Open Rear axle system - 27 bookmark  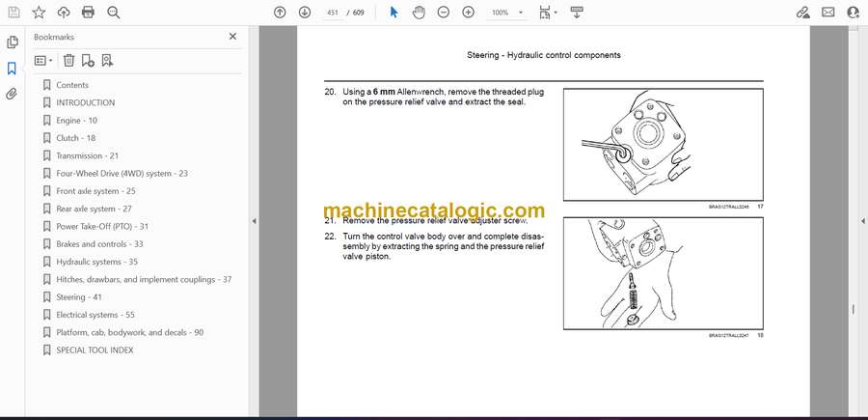94,209
